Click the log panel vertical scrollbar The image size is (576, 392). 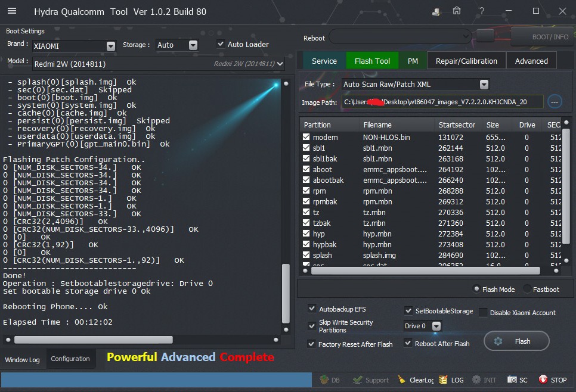click(286, 293)
